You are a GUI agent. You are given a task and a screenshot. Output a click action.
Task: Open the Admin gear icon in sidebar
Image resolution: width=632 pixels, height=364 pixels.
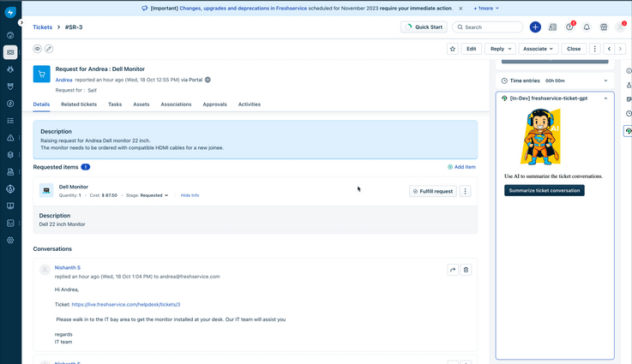click(10, 240)
